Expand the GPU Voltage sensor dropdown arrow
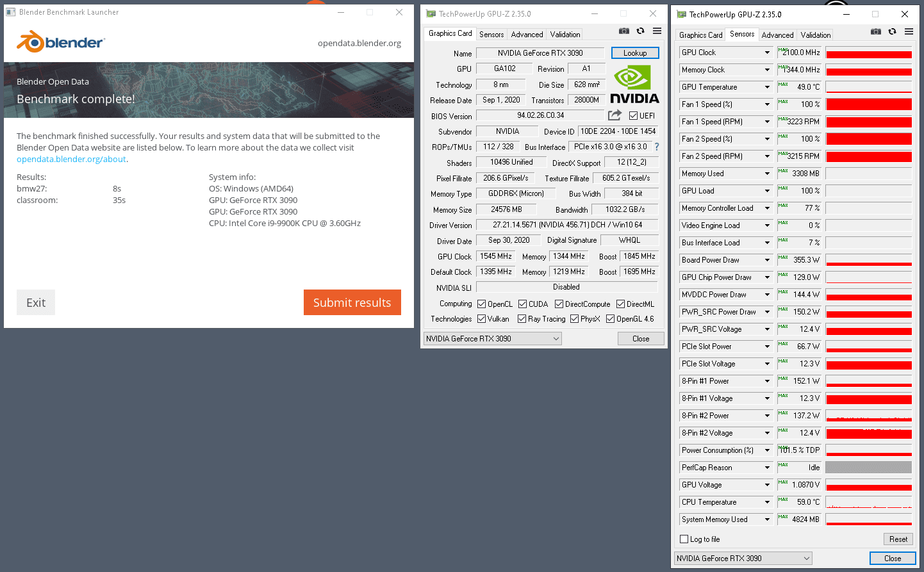The height and width of the screenshot is (572, 924). pos(767,485)
